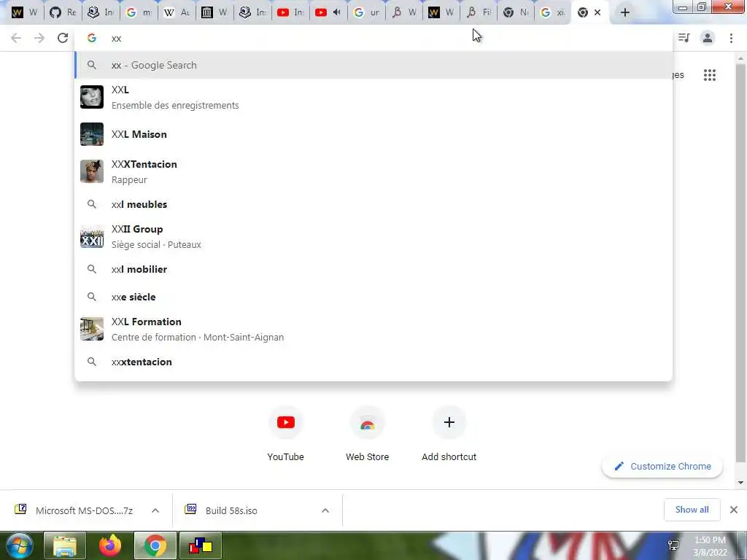The height and width of the screenshot is (560, 747).
Task: Click the search icon beside xxe siècle
Action: tap(91, 297)
